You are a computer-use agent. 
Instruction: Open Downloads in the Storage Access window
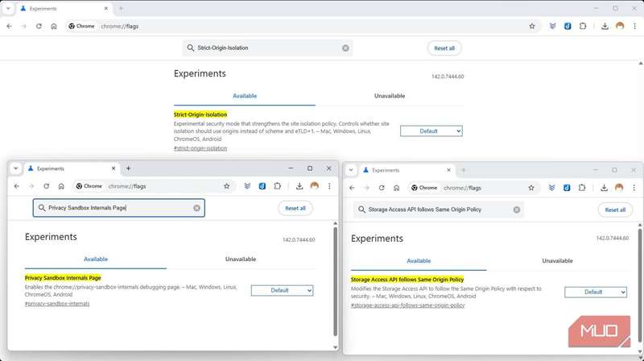[x=603, y=188]
